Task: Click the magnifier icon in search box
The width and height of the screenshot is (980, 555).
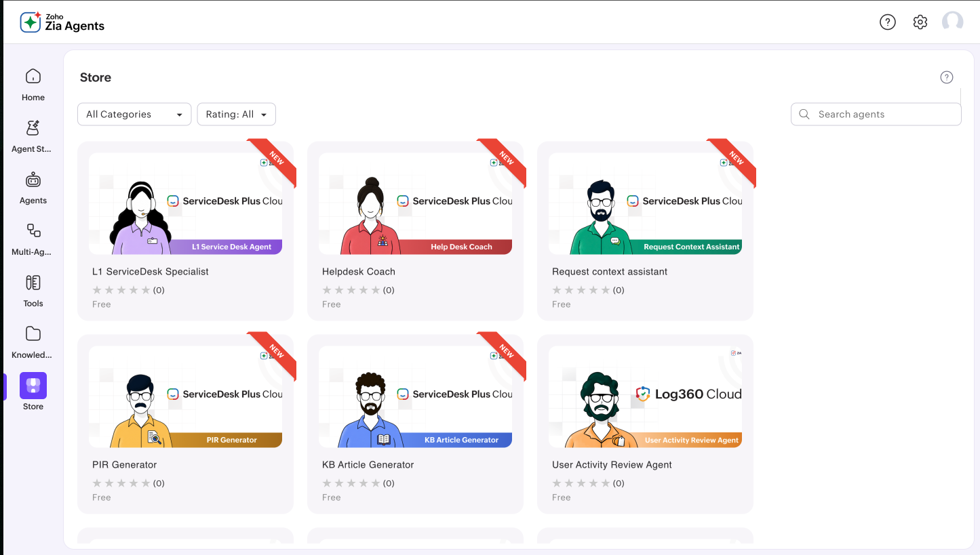Action: pos(804,115)
